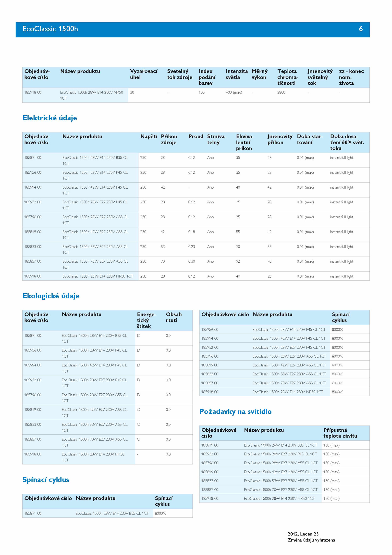Click the 'EcoClassic 1500h' page header title

pyautogui.click(x=50, y=29)
